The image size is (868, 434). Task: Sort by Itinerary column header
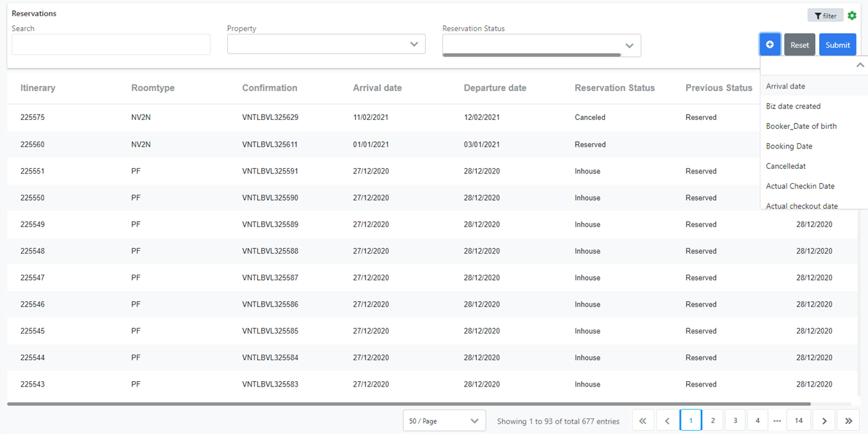pos(38,87)
